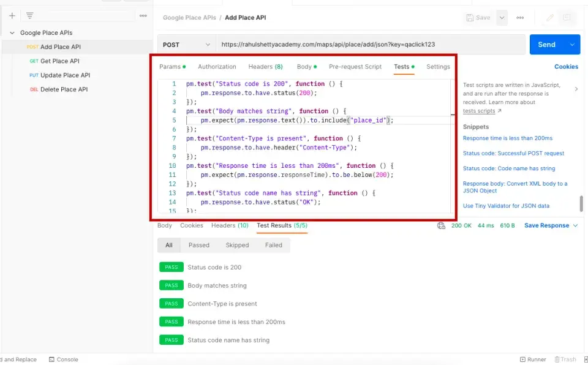Viewport: 588px width, 365px height.
Task: Expand the Send button dropdown arrow
Action: pyautogui.click(x=572, y=45)
